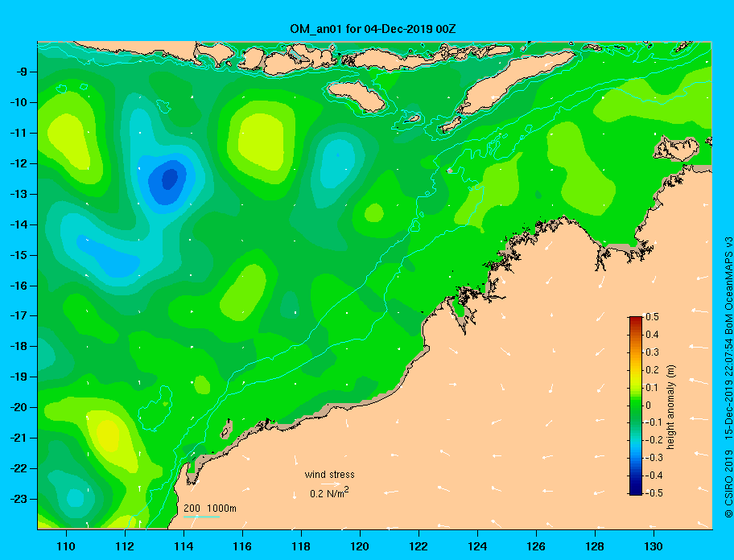
Task: Click the "CSIRO 2019 BoM OceanMAPS v3" credit text
Action: tap(728, 377)
